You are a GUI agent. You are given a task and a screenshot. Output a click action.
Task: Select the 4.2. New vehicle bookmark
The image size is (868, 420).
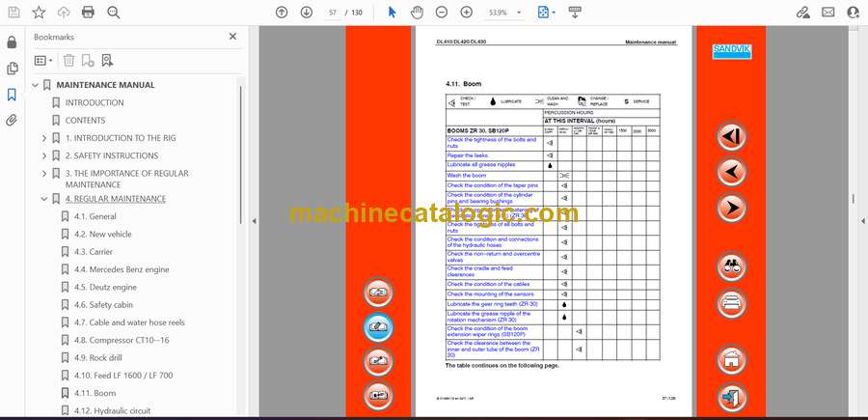103,234
